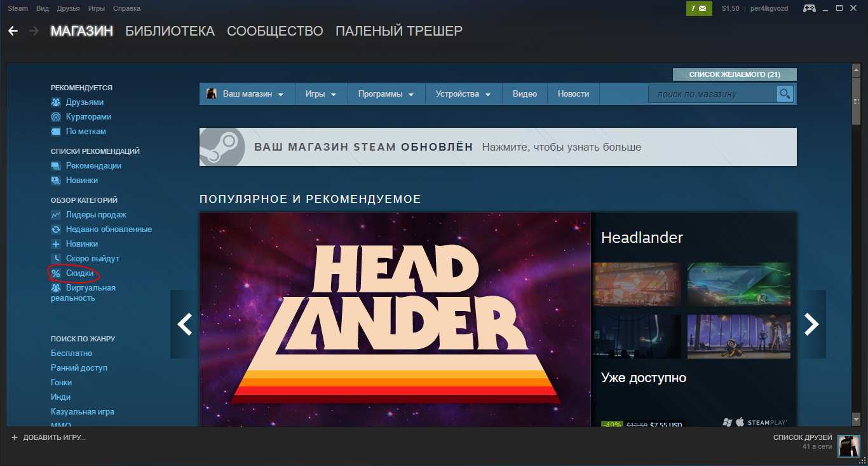The image size is (868, 466).
Task: Click the ДОБАВИТЬ ИГРУ... button
Action: 48,437
